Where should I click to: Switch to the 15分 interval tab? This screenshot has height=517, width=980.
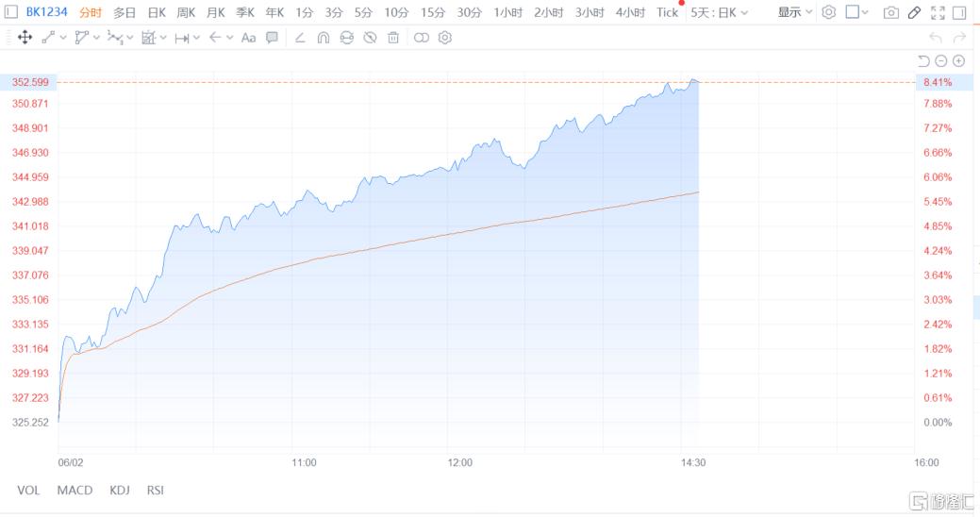[x=433, y=12]
